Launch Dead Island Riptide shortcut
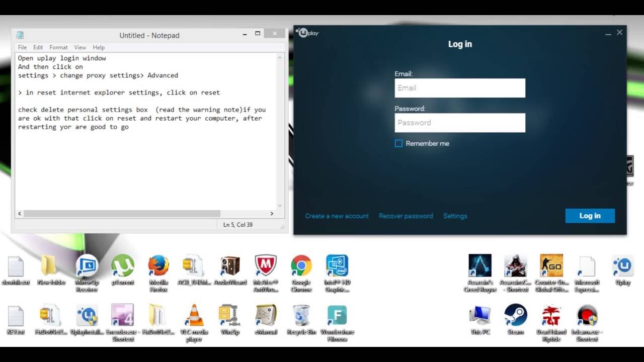 coord(551,323)
